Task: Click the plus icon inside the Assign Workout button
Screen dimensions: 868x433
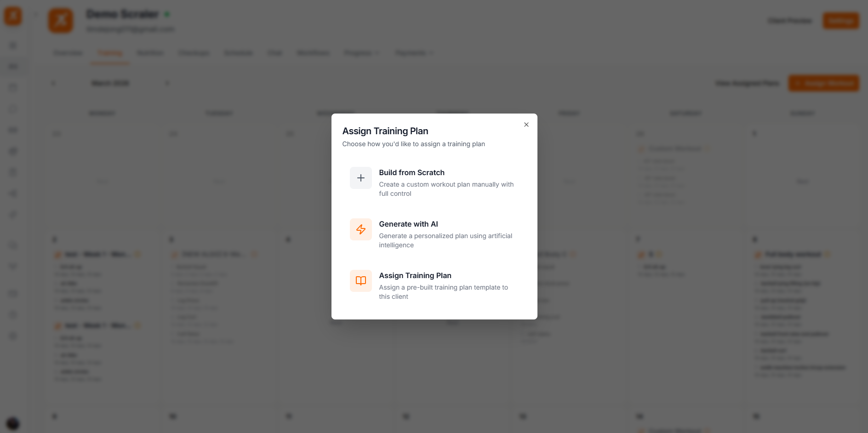Action: [x=799, y=83]
